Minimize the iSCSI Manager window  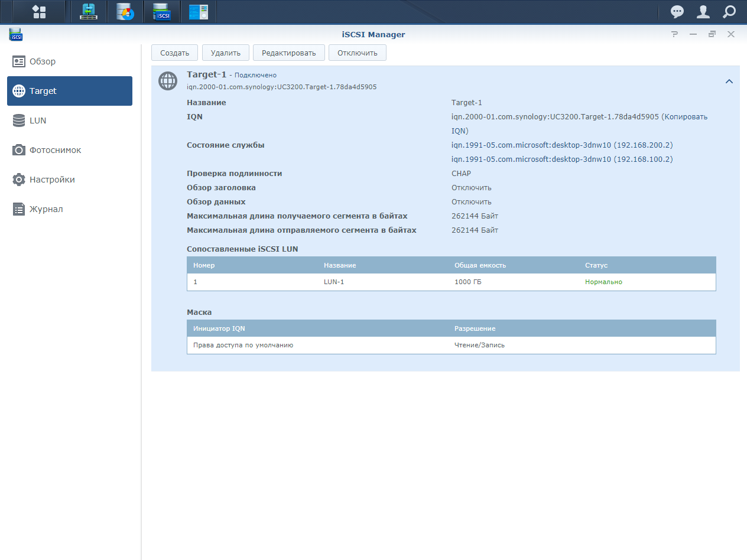click(x=693, y=34)
